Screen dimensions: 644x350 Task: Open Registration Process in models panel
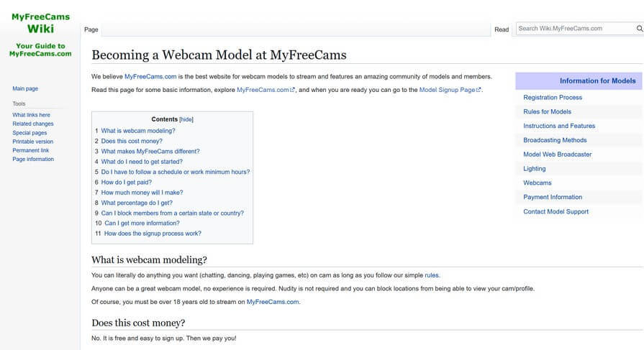click(553, 97)
